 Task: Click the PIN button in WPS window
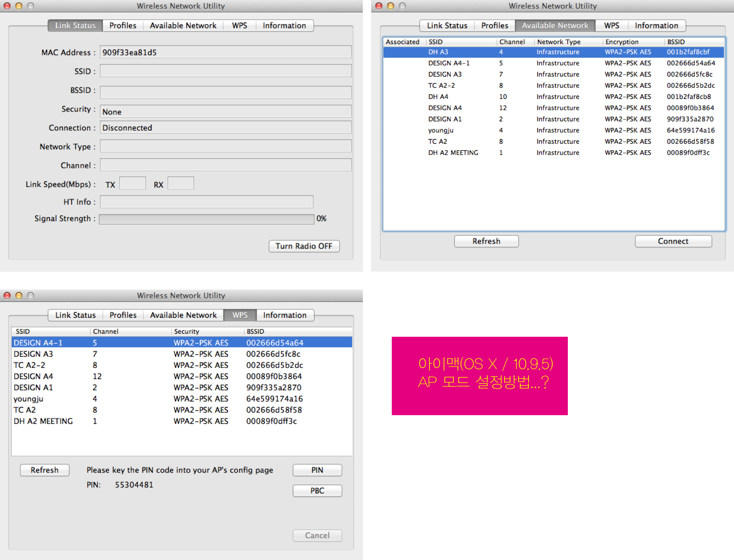tap(317, 470)
